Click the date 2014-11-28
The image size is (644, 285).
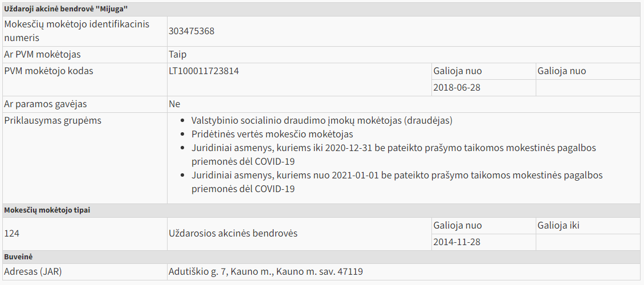pyautogui.click(x=456, y=242)
